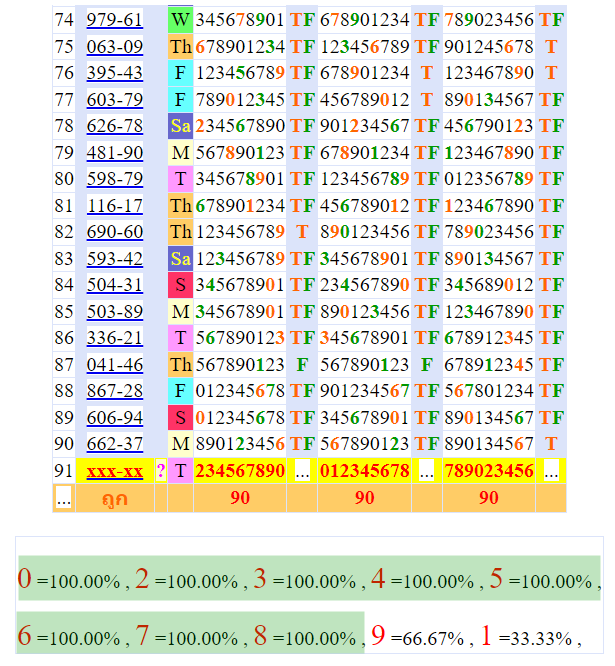Click the cyan F day cell in row 76
The height and width of the screenshot is (666, 615).
(181, 73)
